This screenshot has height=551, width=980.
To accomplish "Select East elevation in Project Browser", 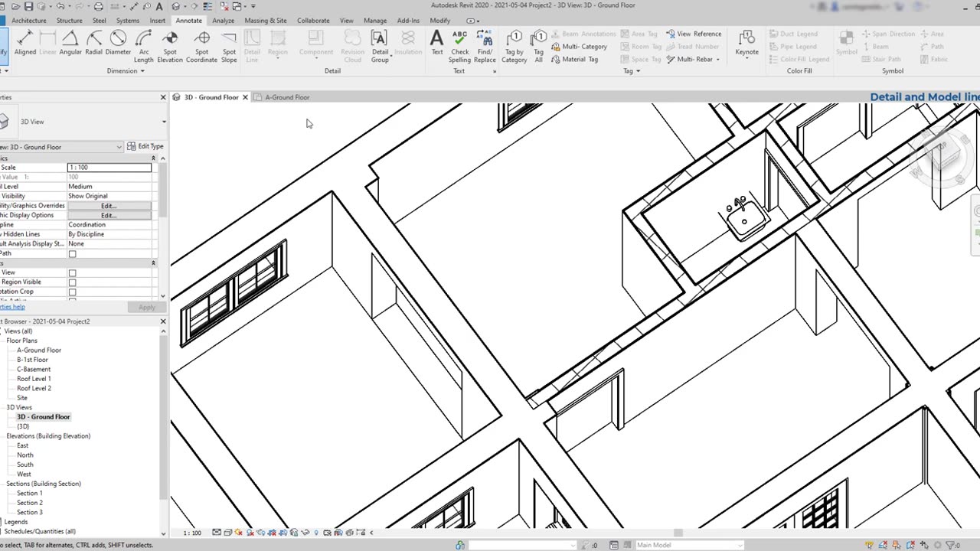I will coord(22,445).
